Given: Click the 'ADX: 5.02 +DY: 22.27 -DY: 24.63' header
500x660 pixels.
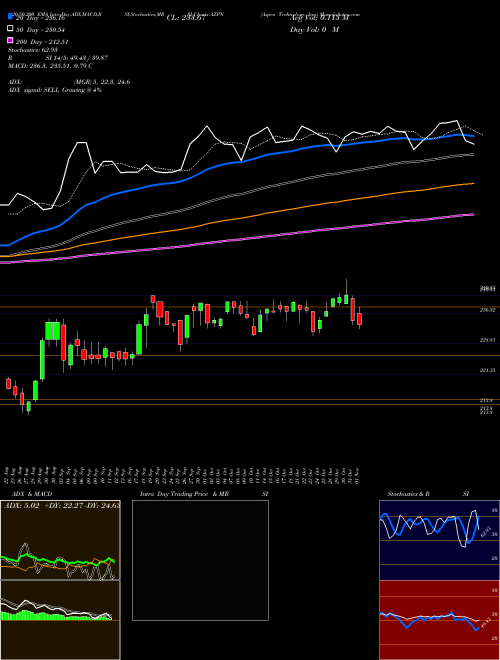Looking at the screenshot, I should [x=62, y=506].
